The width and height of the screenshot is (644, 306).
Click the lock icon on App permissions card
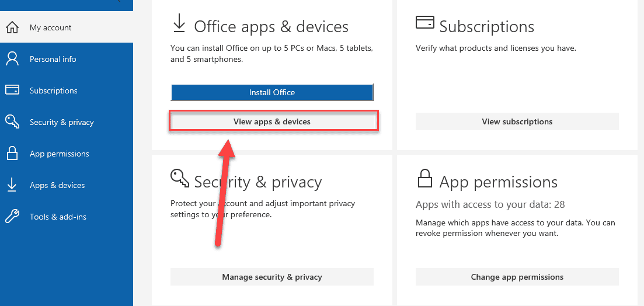pyautogui.click(x=424, y=178)
